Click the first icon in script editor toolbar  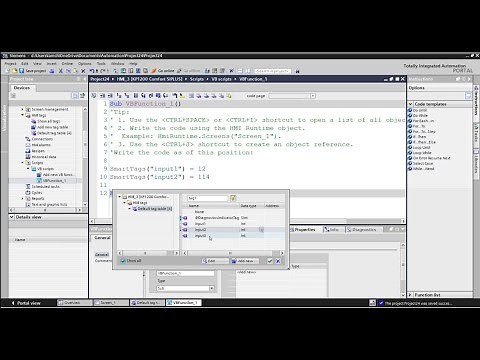[x=94, y=96]
